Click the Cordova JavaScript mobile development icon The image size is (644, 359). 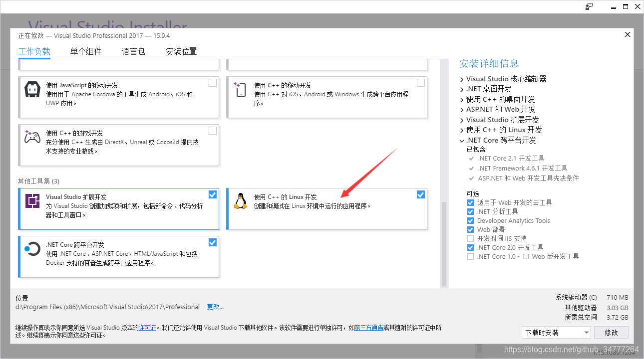(x=32, y=90)
